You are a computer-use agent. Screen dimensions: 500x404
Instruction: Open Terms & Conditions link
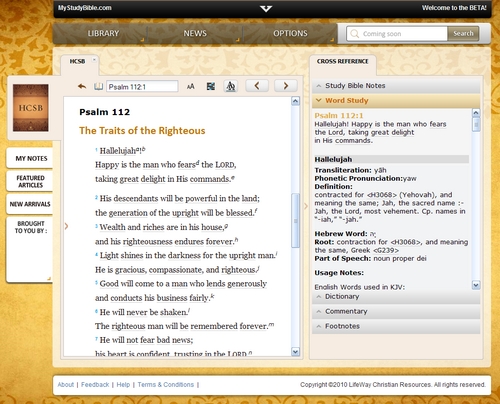click(x=165, y=385)
